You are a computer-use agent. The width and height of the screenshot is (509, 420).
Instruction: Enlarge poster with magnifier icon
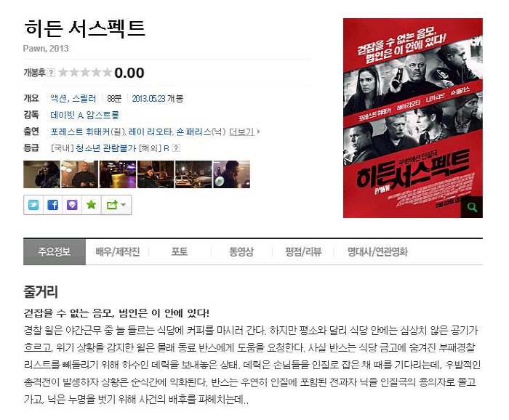click(x=472, y=207)
